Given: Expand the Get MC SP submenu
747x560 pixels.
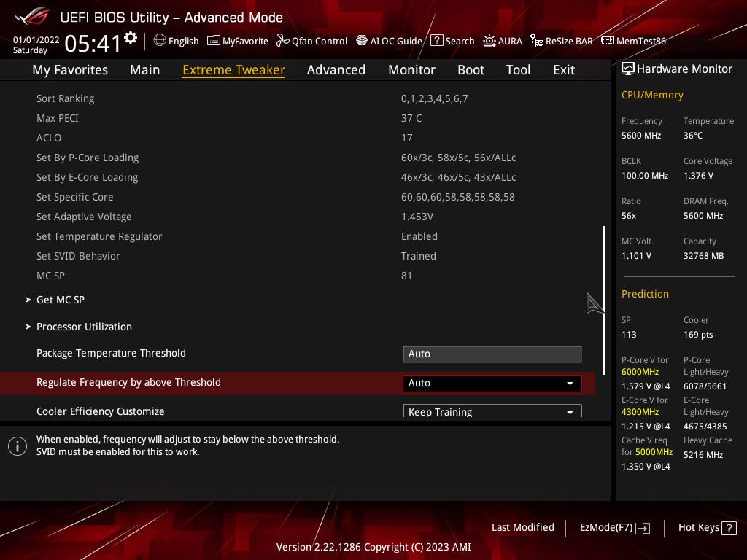Looking at the screenshot, I should tap(61, 300).
